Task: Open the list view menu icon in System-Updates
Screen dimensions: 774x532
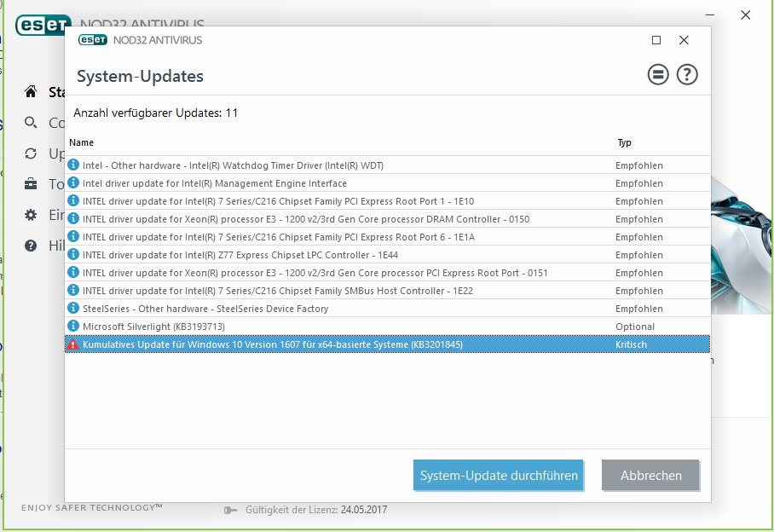Action: pos(658,74)
